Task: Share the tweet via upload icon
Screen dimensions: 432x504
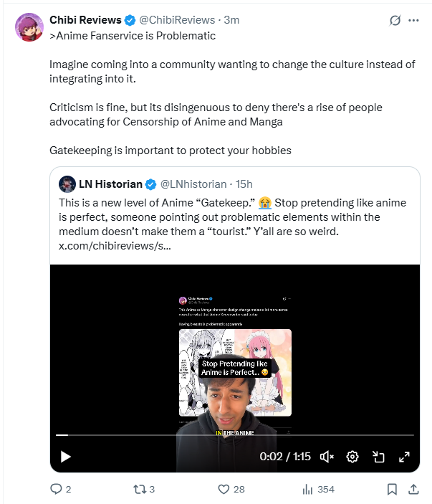Action: (x=413, y=489)
